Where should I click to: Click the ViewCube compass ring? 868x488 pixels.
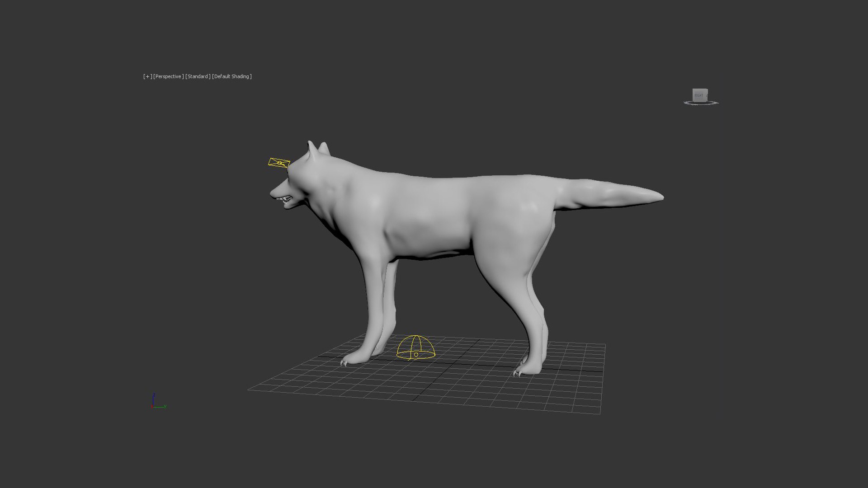[701, 103]
